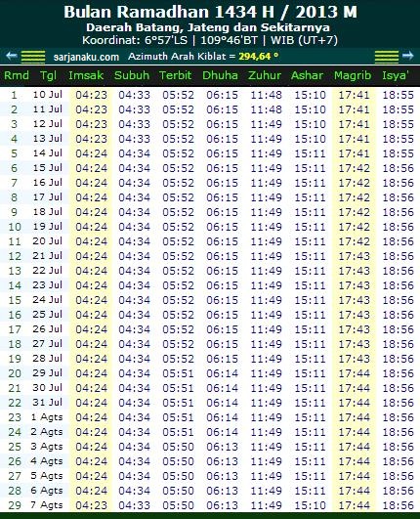Click the Rmd column header
420x519 pixels.
[17, 75]
